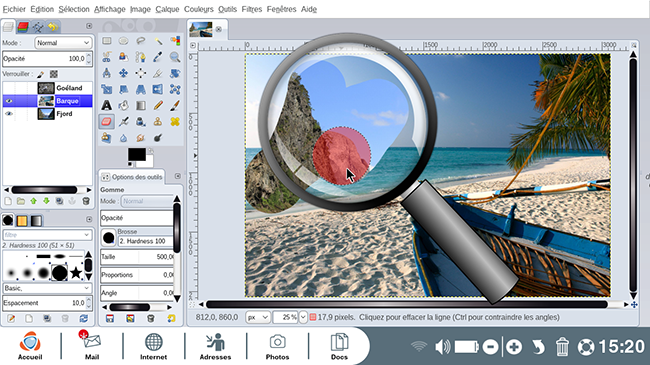Viewport: 650px width, 365px height.
Task: Select the Bucket Fill tool
Action: (x=124, y=105)
